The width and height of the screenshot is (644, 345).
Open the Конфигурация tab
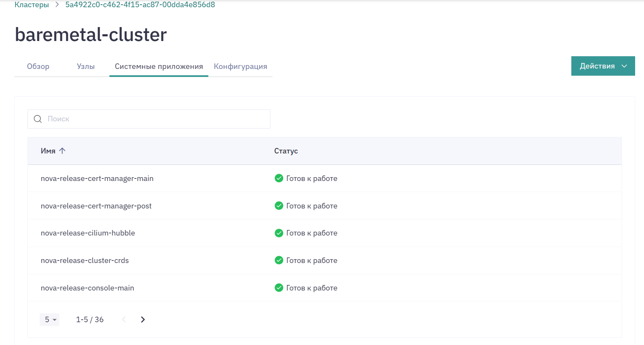click(240, 66)
